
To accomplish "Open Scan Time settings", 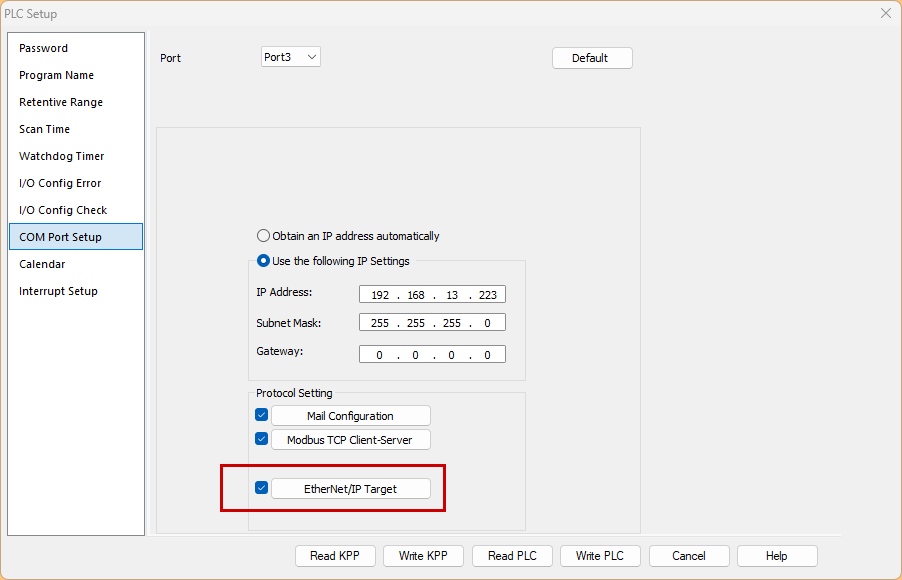I will click(x=76, y=129).
